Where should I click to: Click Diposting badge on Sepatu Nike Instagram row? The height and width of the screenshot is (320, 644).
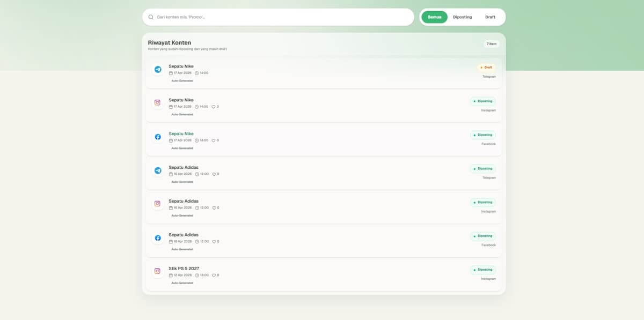(x=483, y=101)
